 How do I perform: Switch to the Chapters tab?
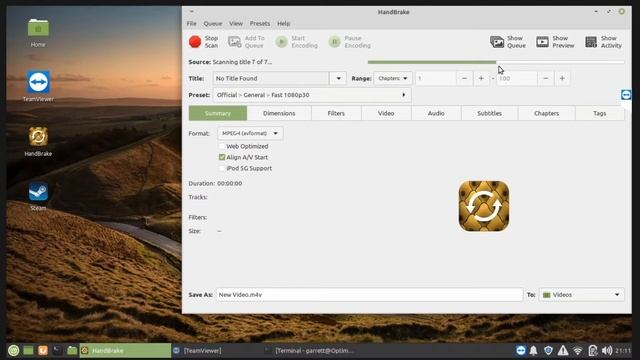pyautogui.click(x=546, y=113)
